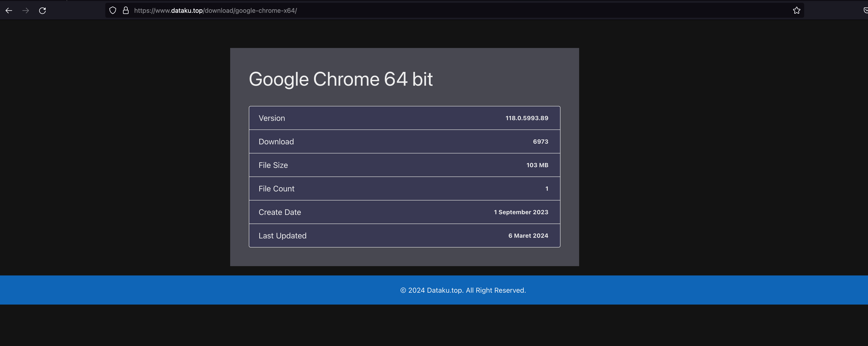Select version value 118.0.5993.89
This screenshot has height=346, width=868.
[x=527, y=118]
